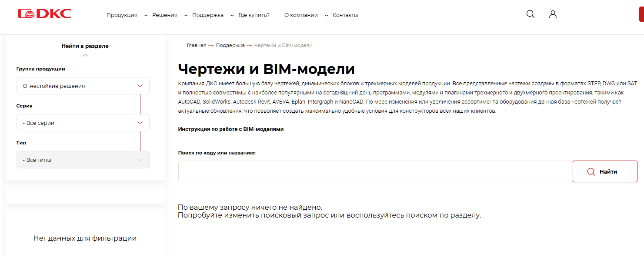Open the 'О компании' menu

(x=301, y=15)
